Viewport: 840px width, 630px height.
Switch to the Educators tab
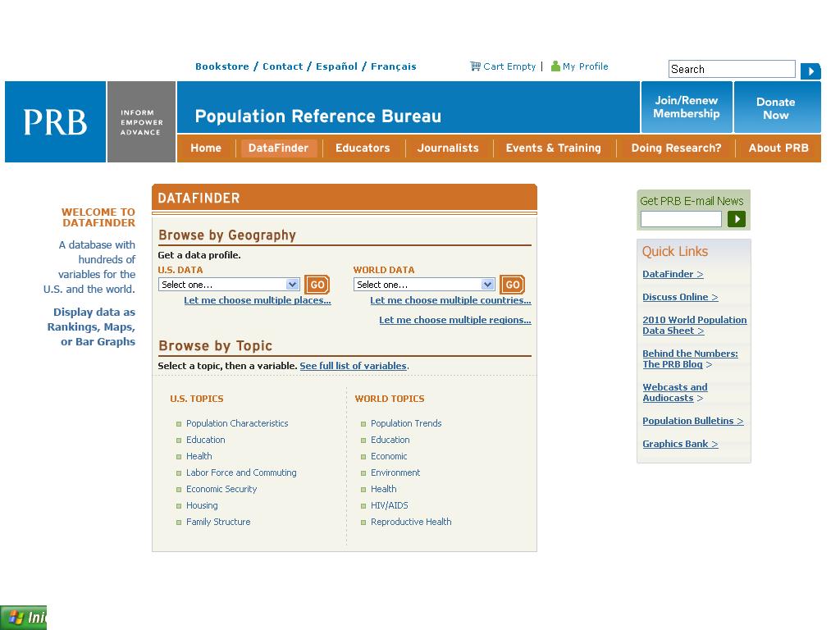pyautogui.click(x=363, y=148)
